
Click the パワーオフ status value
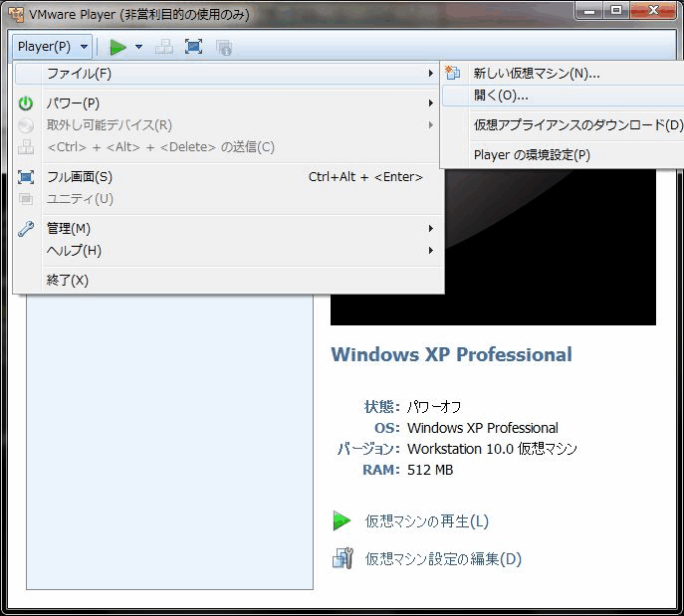(434, 407)
